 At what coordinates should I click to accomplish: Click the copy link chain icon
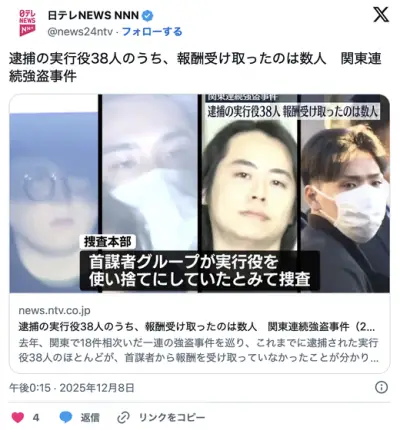click(123, 417)
